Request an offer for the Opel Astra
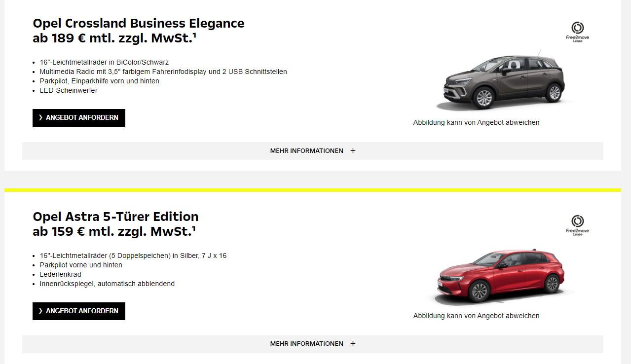 pos(79,311)
